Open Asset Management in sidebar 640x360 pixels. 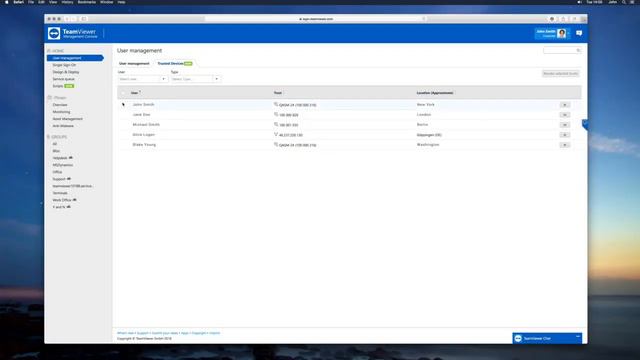[x=67, y=119]
